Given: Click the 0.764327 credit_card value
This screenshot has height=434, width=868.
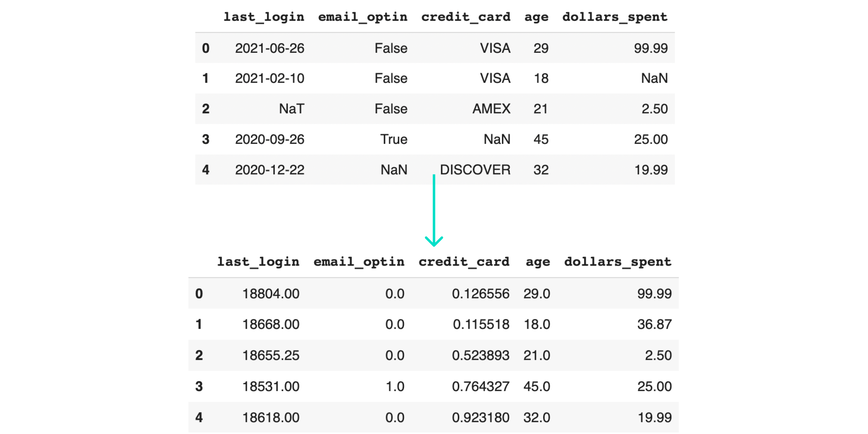Looking at the screenshot, I should click(481, 386).
